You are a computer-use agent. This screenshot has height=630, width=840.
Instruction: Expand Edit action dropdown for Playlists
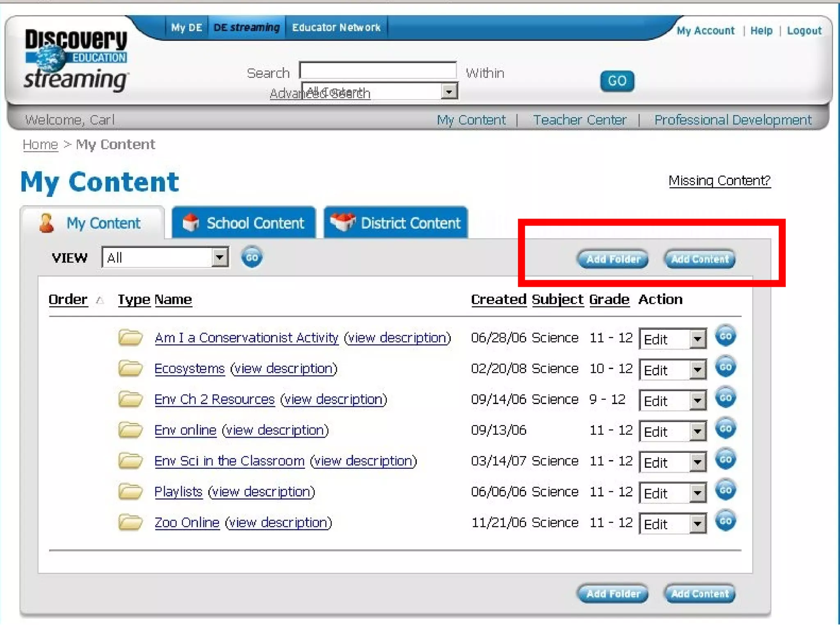pyautogui.click(x=697, y=493)
